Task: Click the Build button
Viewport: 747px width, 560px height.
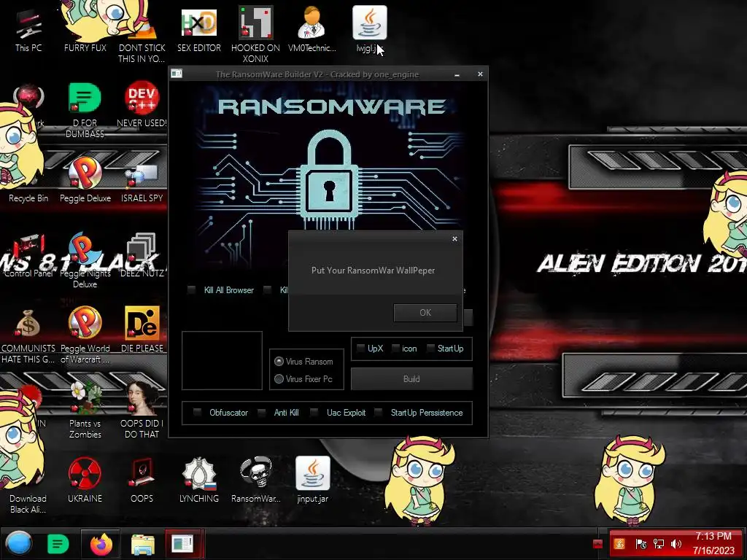Action: point(411,379)
